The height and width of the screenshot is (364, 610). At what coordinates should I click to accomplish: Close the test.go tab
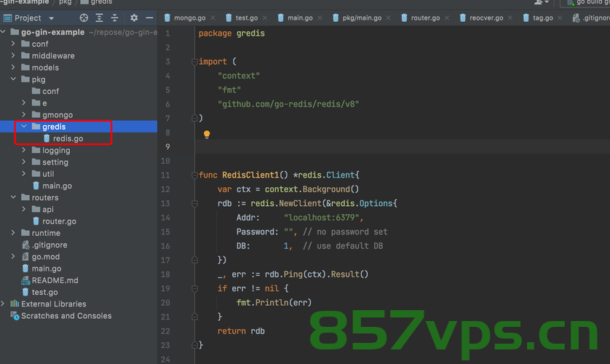pyautogui.click(x=265, y=18)
